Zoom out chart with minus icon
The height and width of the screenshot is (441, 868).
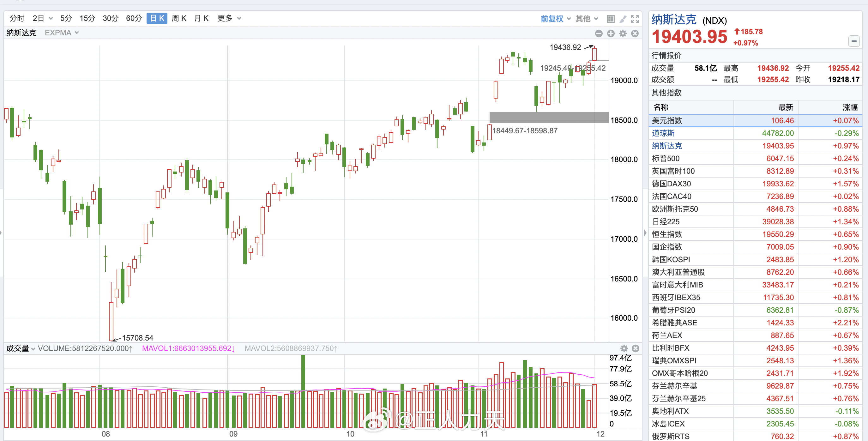[x=599, y=33]
